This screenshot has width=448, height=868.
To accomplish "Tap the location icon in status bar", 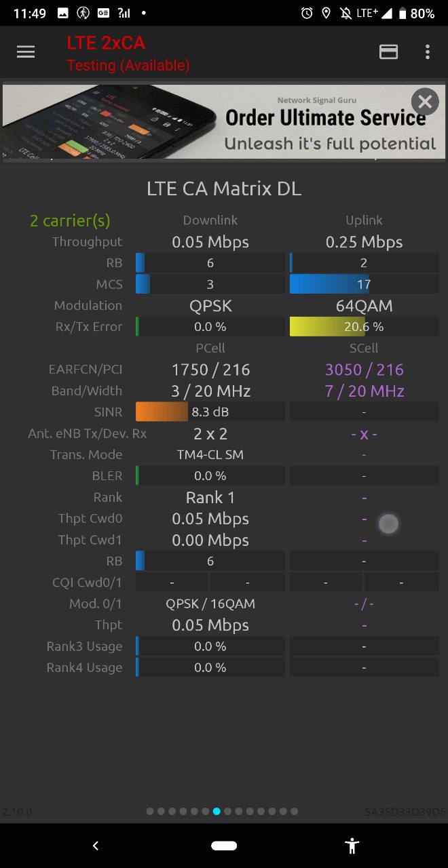I will pos(326,13).
